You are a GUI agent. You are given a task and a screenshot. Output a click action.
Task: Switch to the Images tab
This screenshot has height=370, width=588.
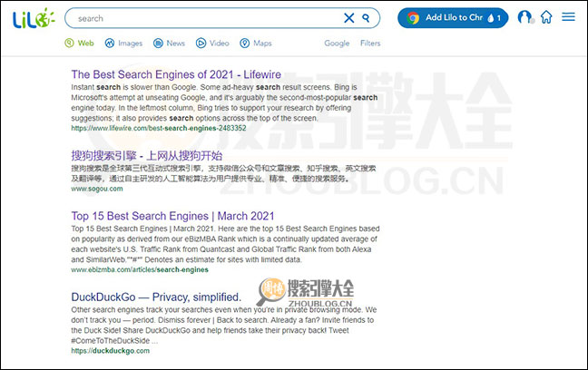[123, 43]
